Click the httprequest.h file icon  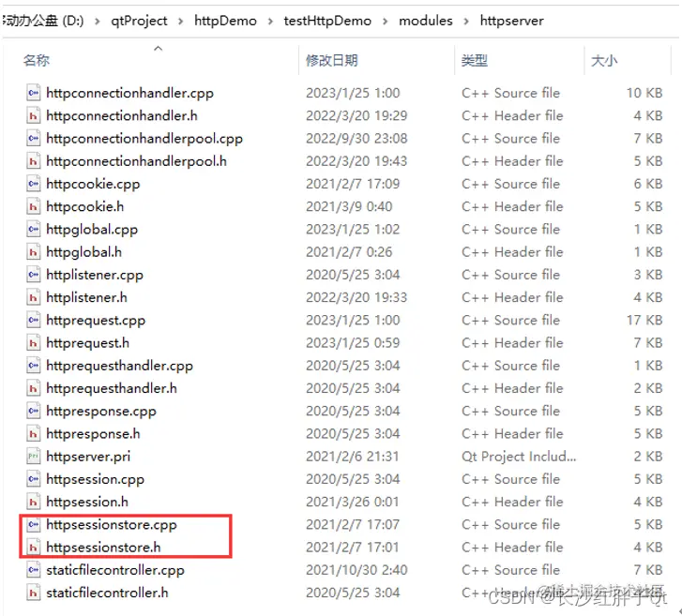point(34,342)
